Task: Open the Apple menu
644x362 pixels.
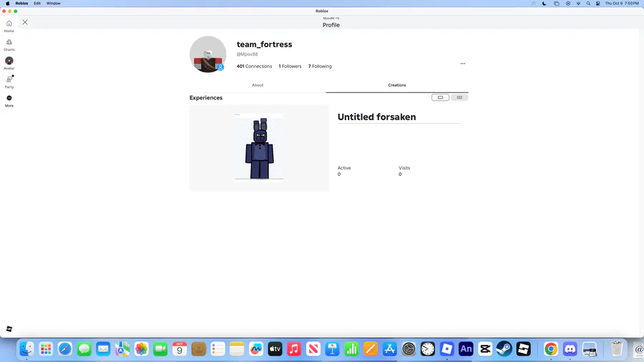Action: (x=7, y=4)
